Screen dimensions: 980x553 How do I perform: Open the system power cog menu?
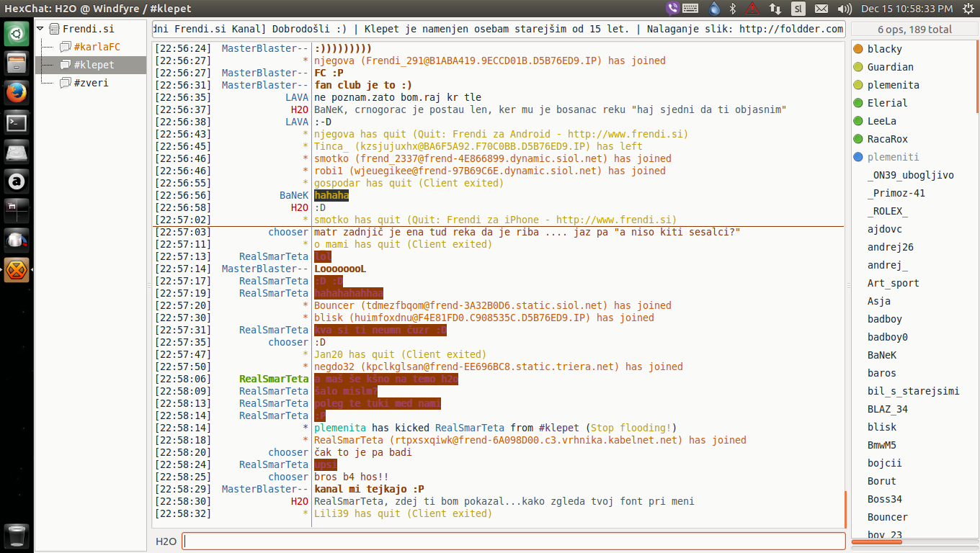click(967, 9)
